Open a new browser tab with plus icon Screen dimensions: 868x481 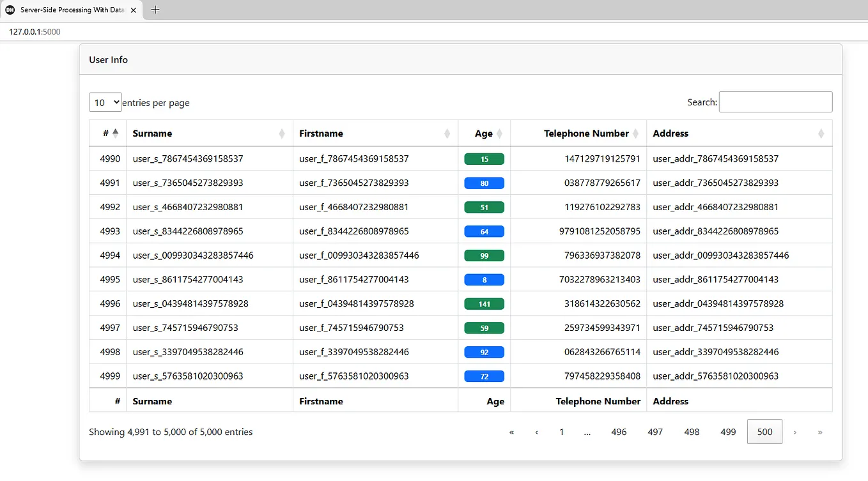tap(155, 10)
